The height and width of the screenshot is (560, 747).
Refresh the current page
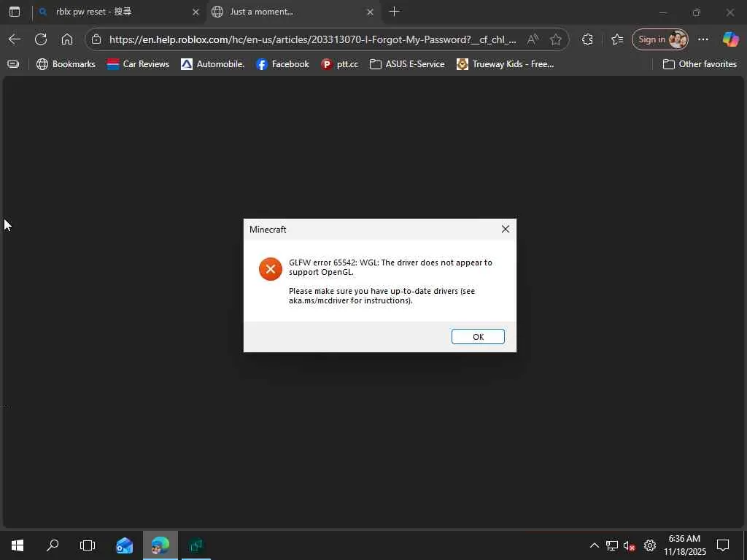41,39
